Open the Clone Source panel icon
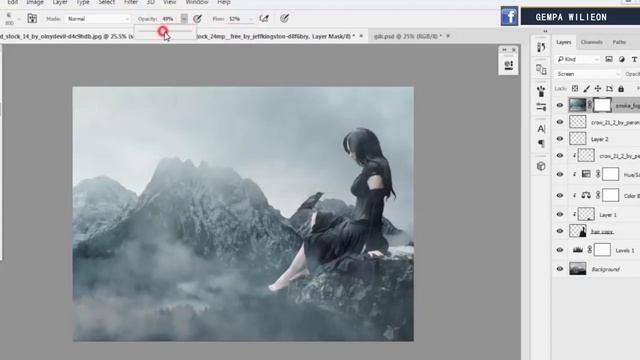 541,69
